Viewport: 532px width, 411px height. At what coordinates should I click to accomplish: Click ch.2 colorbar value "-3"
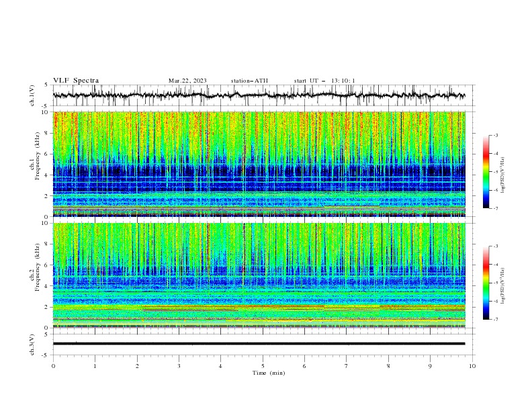496,246
